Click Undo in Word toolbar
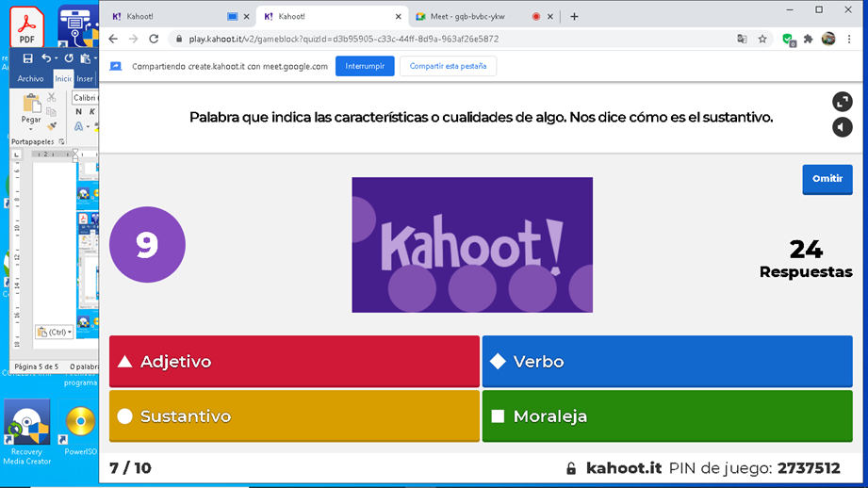Viewport: 868px width, 488px height. (x=46, y=58)
